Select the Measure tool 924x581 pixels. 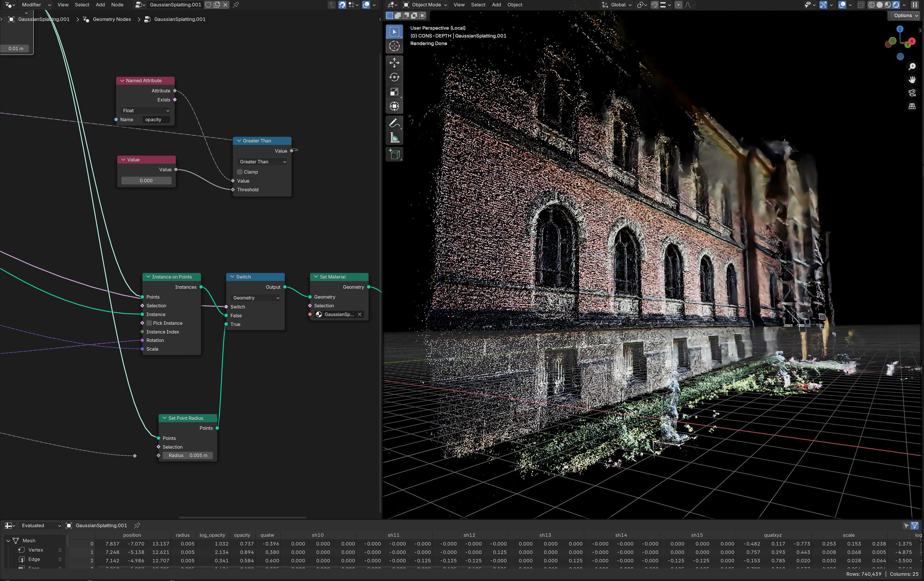394,138
